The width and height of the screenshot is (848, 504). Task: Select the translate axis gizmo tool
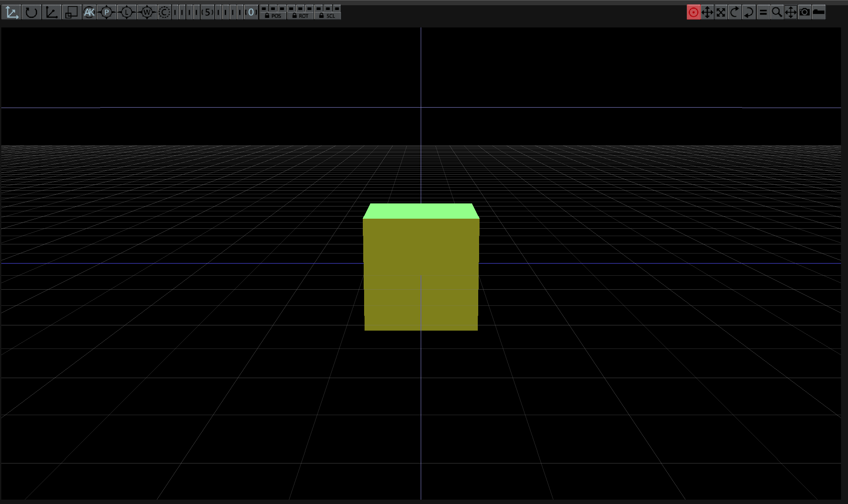(x=11, y=12)
